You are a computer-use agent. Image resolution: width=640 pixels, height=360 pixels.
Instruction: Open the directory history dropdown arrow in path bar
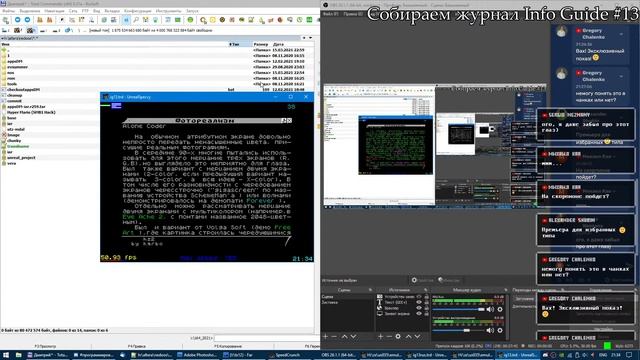[311, 38]
